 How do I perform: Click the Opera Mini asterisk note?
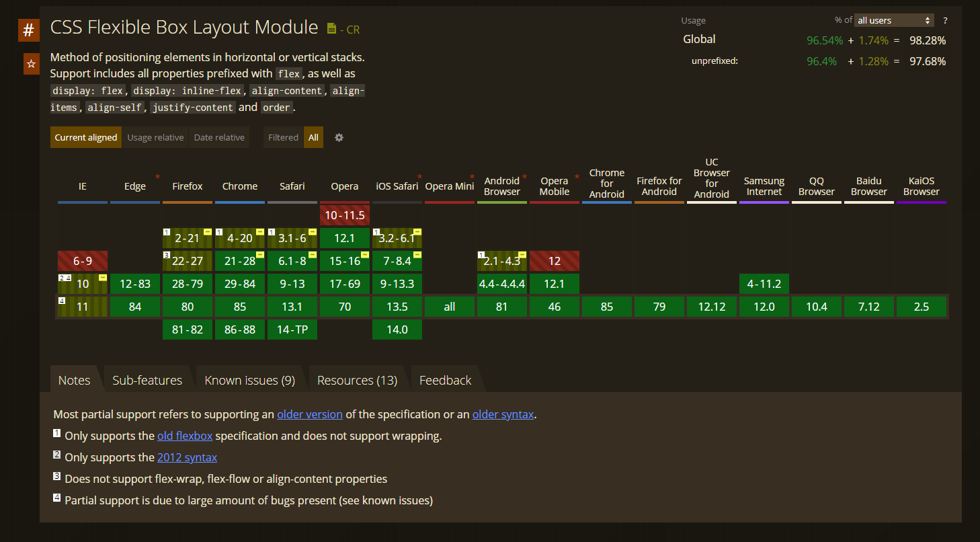click(x=472, y=177)
